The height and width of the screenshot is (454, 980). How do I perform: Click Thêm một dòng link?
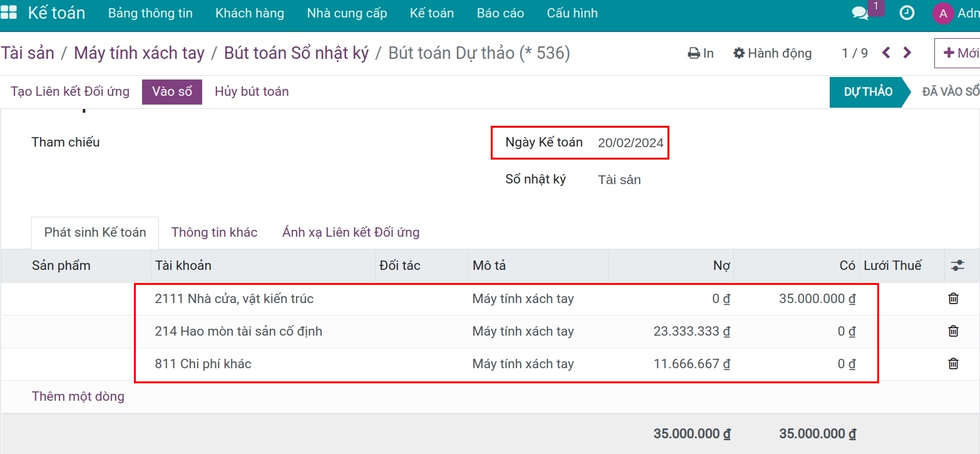[78, 396]
